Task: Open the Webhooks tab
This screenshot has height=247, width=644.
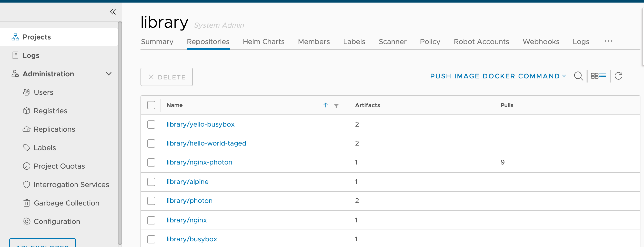Action: (541, 42)
